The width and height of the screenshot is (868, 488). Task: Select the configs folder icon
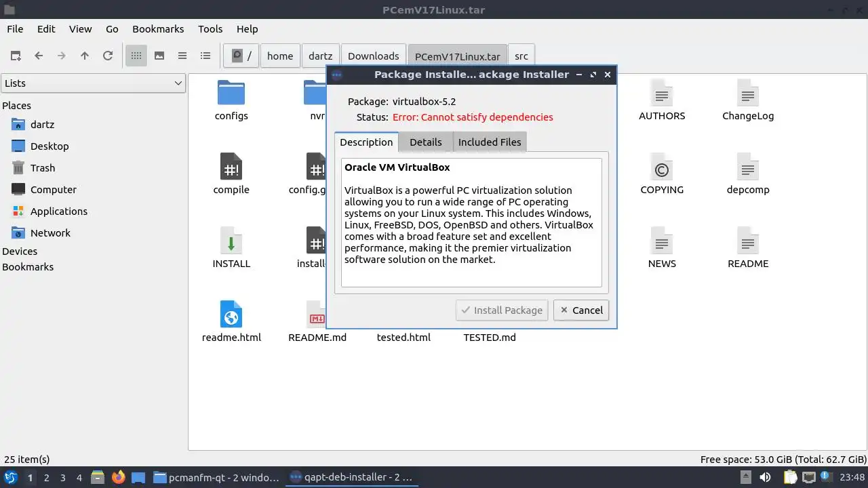pos(231,93)
